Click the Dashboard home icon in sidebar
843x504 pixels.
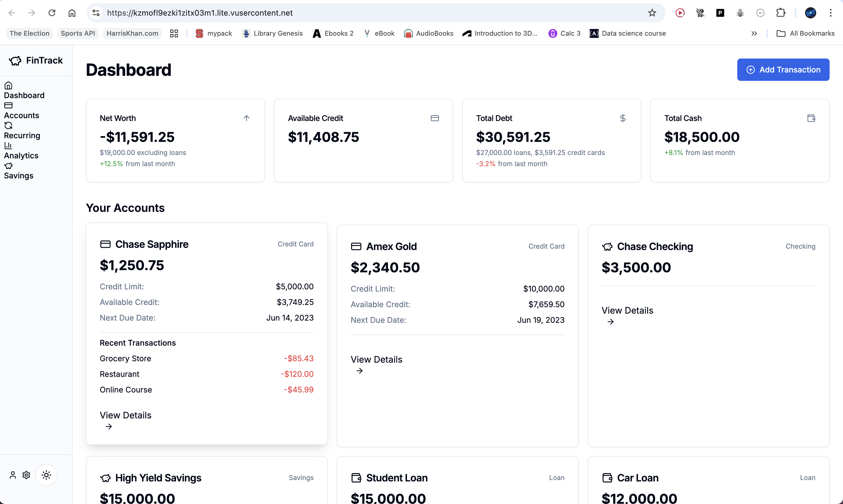pyautogui.click(x=8, y=85)
